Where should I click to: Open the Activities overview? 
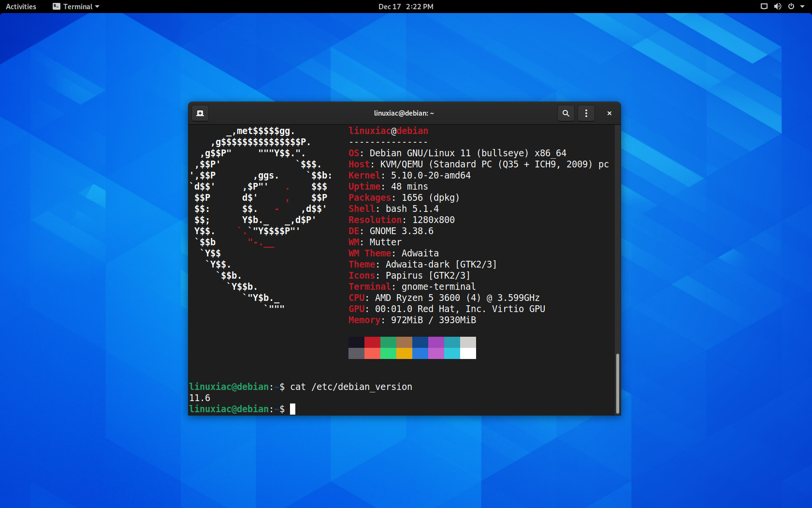21,6
